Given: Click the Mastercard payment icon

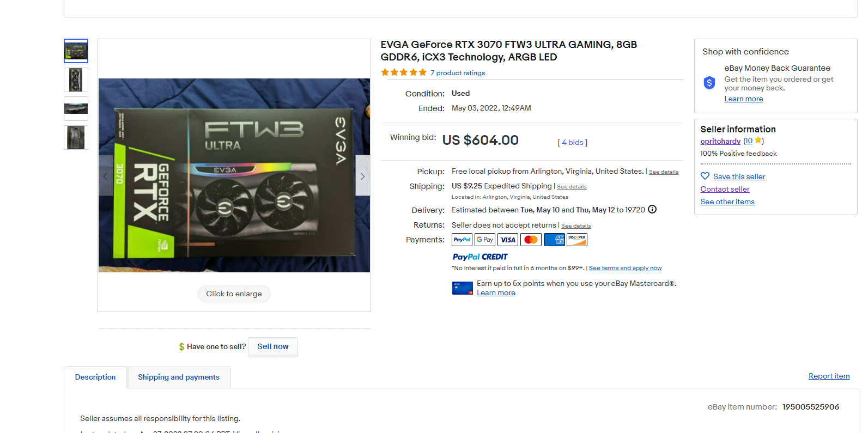Looking at the screenshot, I should pos(531,240).
